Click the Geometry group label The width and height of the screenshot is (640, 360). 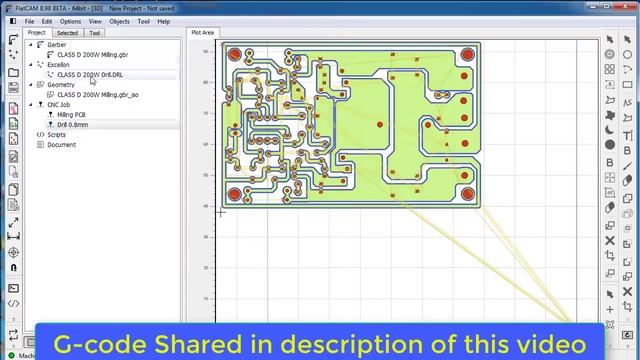(61, 84)
